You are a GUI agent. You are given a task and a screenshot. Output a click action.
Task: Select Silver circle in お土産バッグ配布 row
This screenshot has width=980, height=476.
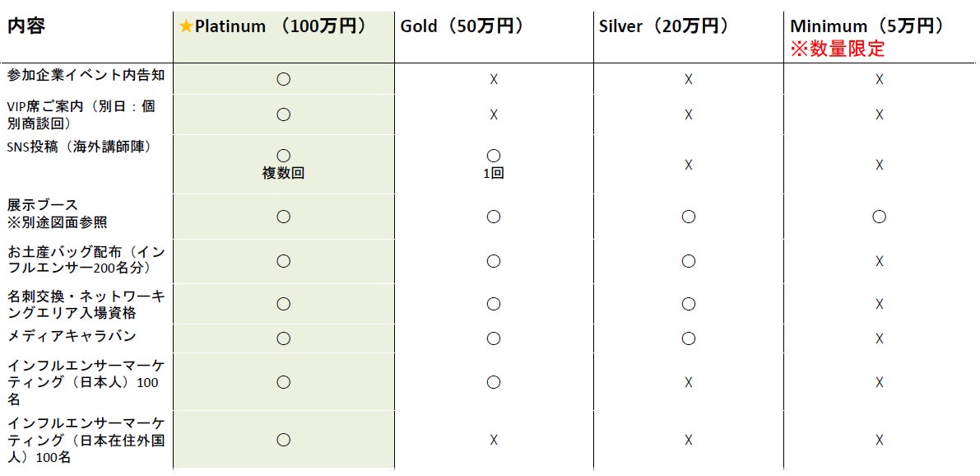689,261
